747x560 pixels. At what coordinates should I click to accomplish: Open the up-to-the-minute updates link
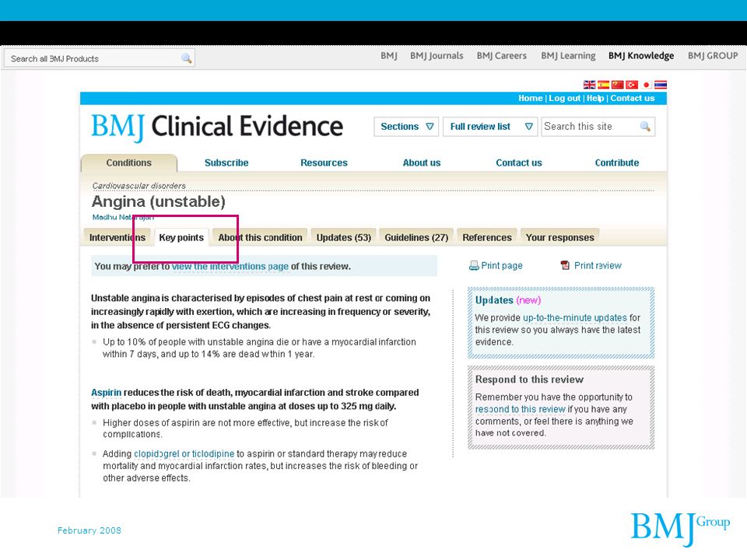pos(575,317)
